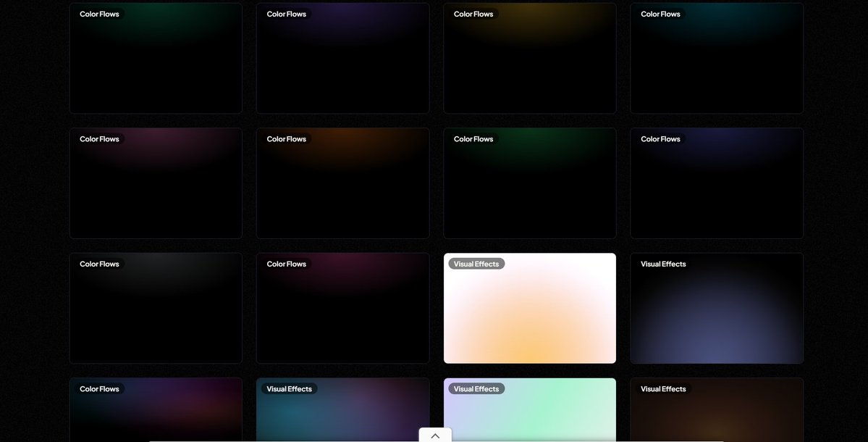This screenshot has height=442, width=868.
Task: Open the lavender and mint Visual Effects card
Action: tap(530, 410)
